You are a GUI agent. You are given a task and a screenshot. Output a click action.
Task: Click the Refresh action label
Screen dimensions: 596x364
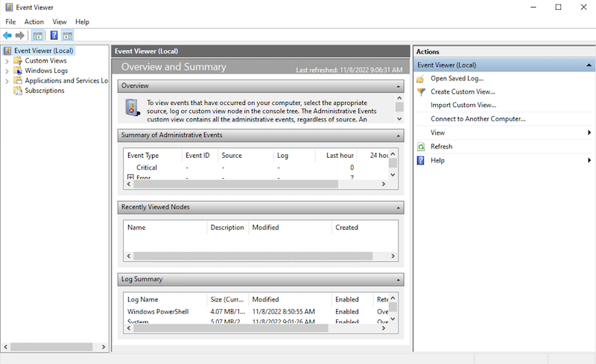click(441, 147)
